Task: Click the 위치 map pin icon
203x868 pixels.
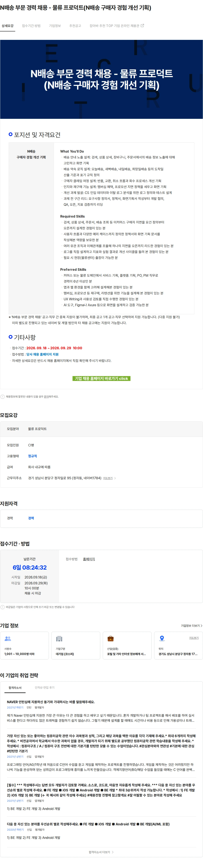Action: tap(162, 639)
